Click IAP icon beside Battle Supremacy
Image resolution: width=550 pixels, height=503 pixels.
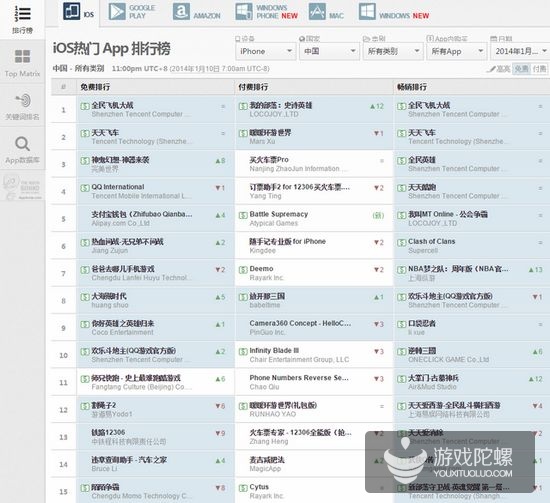point(243,215)
